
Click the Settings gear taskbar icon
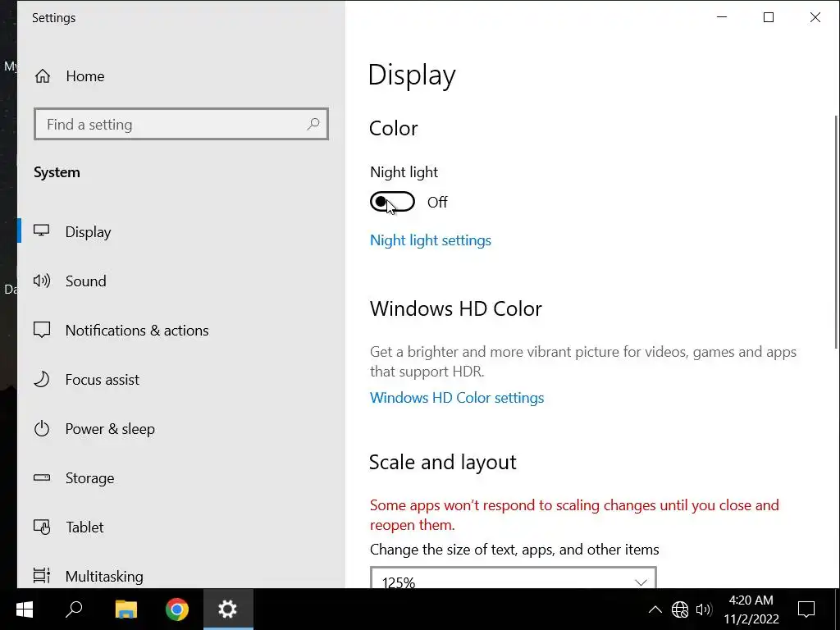pyautogui.click(x=228, y=609)
